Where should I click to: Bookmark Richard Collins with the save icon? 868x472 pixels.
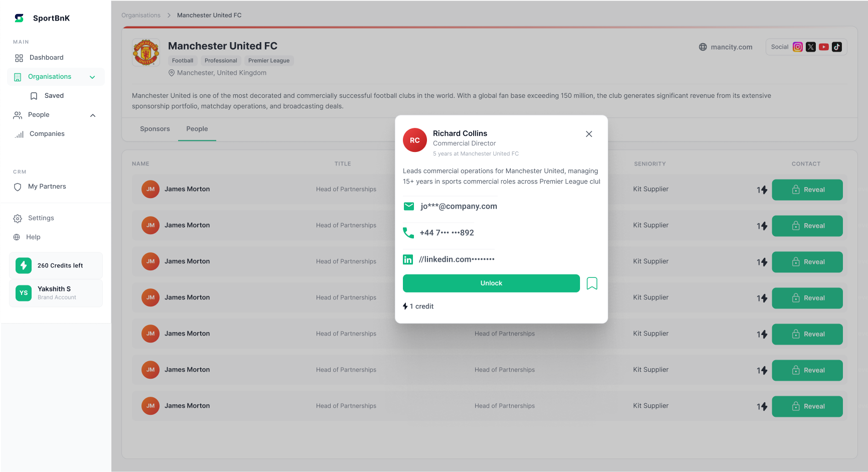pos(592,283)
